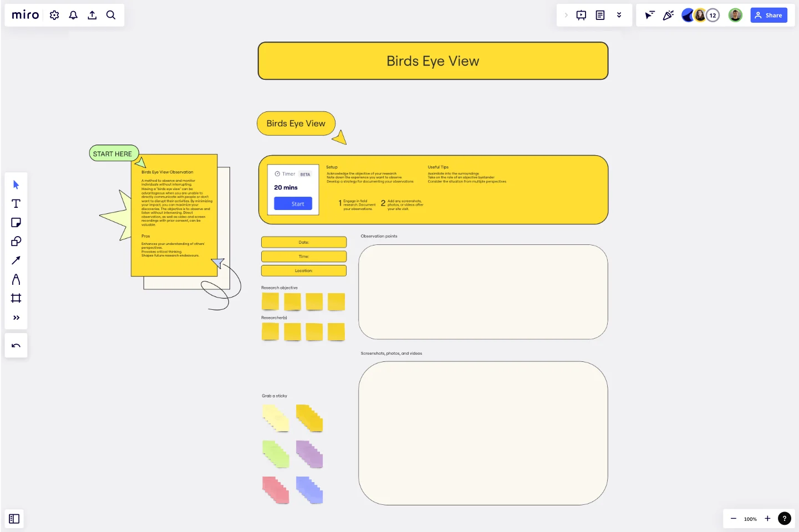Select the cursor Select tool
Screen dimensions: 799x532
click(16, 185)
